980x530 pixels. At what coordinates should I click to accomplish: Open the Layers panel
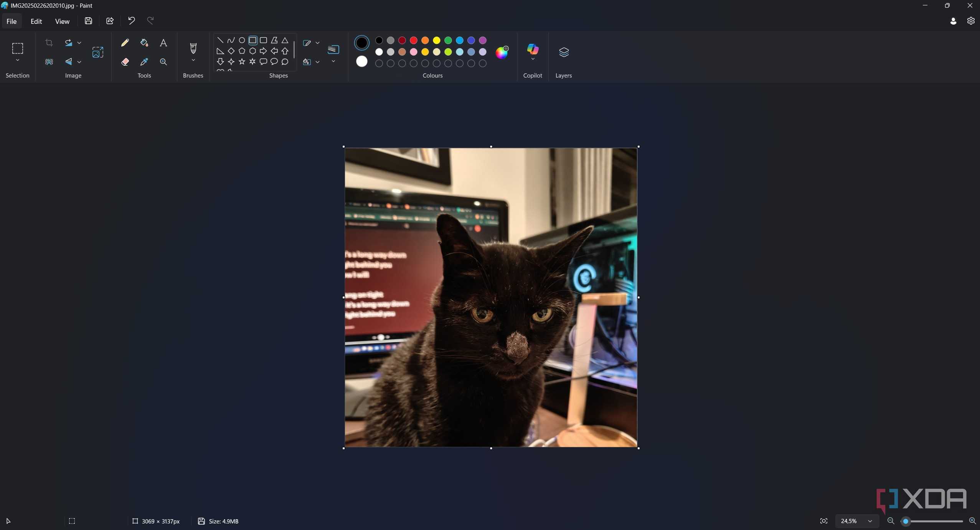pyautogui.click(x=564, y=52)
